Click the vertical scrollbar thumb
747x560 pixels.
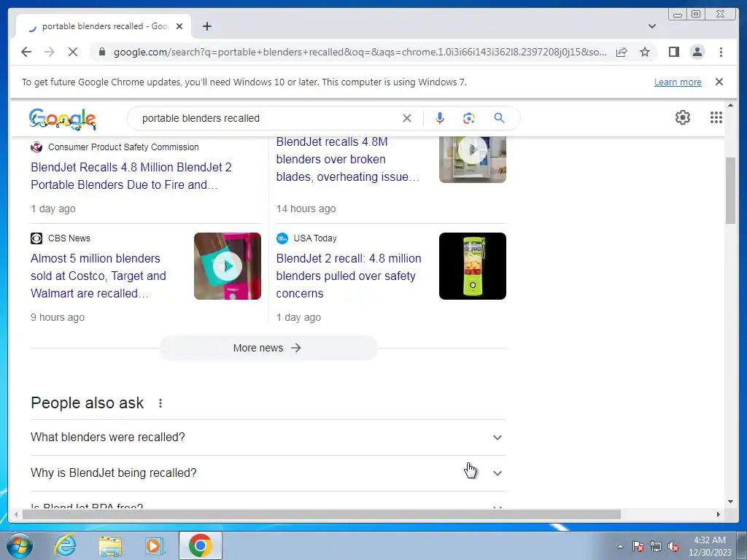[x=730, y=190]
